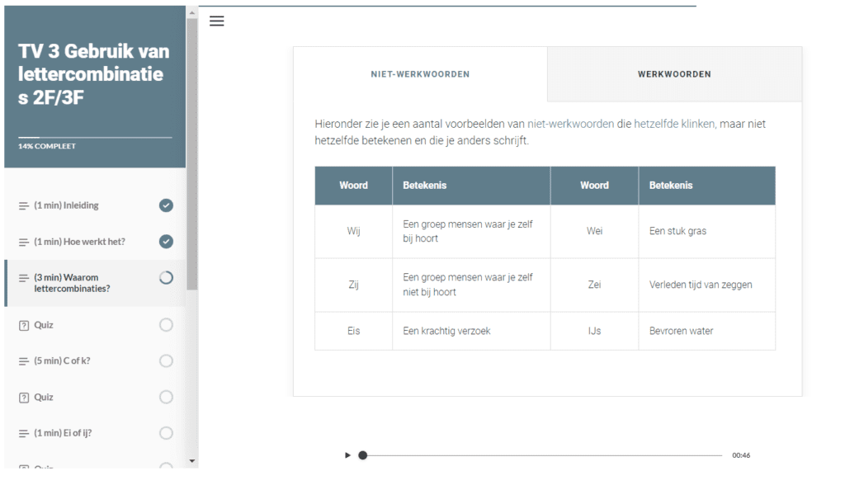Click the question-mark icon of the Quiz after C of k?
845x504 pixels.
click(24, 398)
